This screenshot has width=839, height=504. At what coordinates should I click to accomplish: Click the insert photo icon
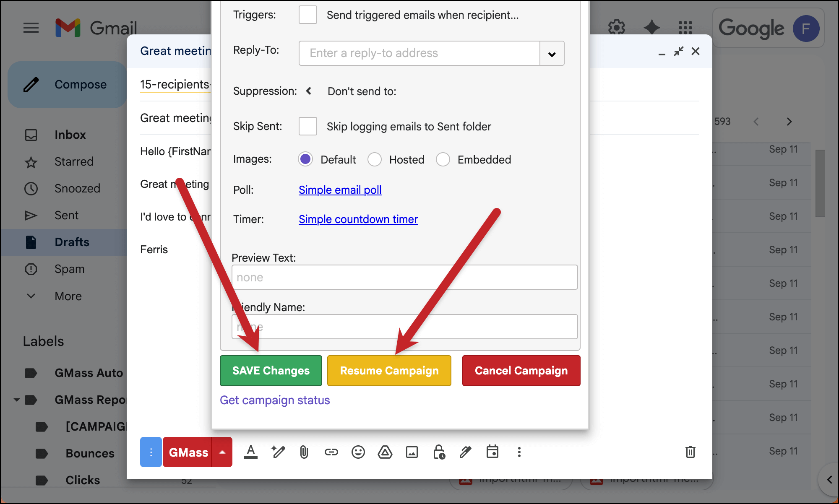(x=412, y=452)
